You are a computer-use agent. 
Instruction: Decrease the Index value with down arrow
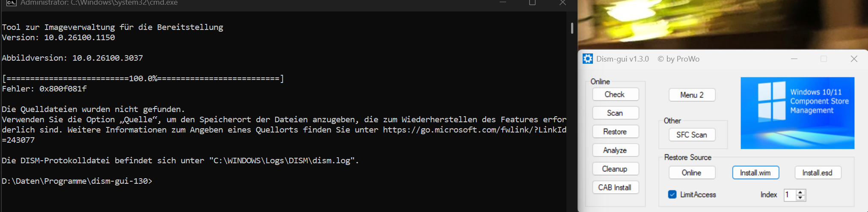[800, 198]
